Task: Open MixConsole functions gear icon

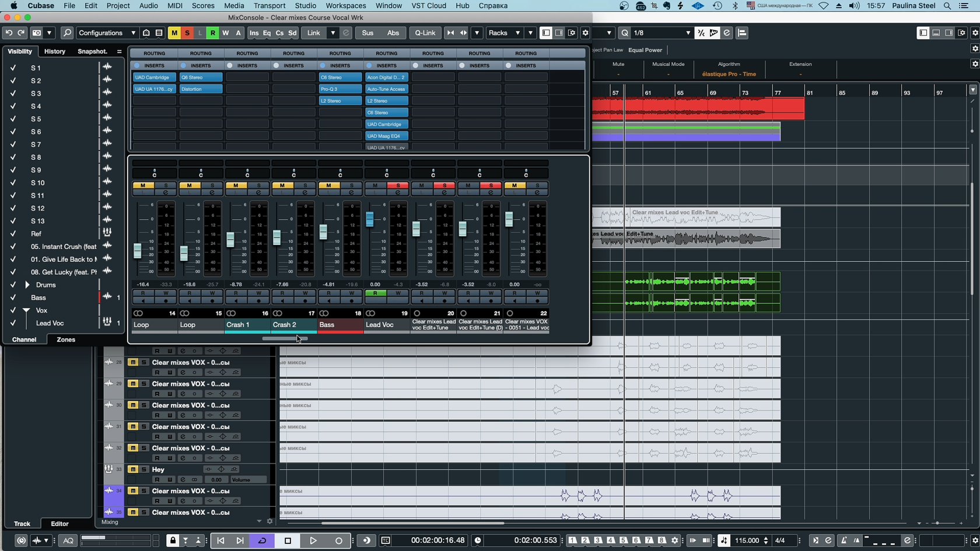Action: click(586, 33)
